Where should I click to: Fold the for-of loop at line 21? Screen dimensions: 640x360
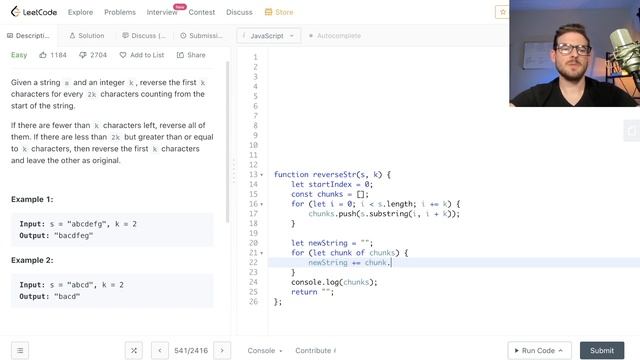262,253
